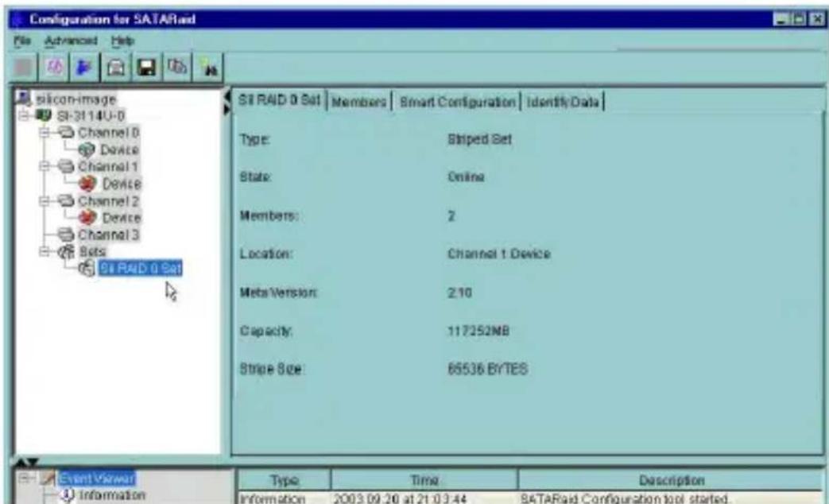Click the up arrow on the horizontal pane divider

(x=21, y=462)
